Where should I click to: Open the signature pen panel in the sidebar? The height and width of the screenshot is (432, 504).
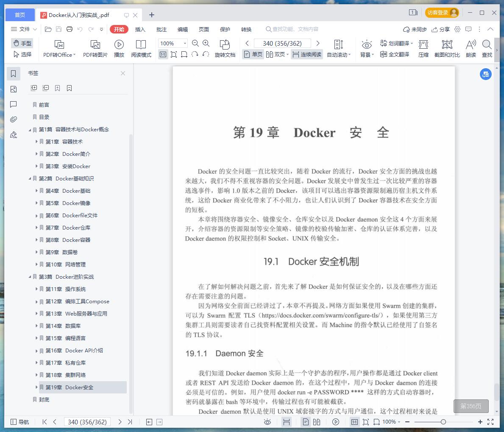[14, 135]
